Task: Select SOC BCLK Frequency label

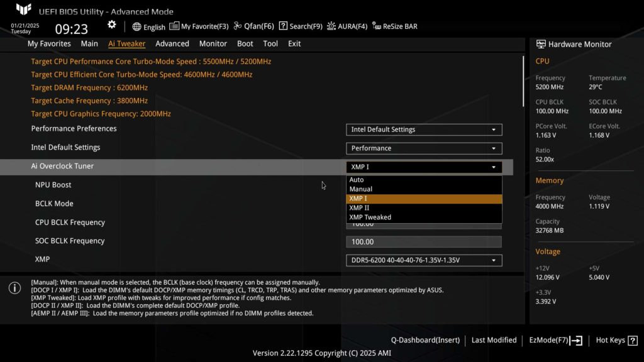Action: click(70, 241)
